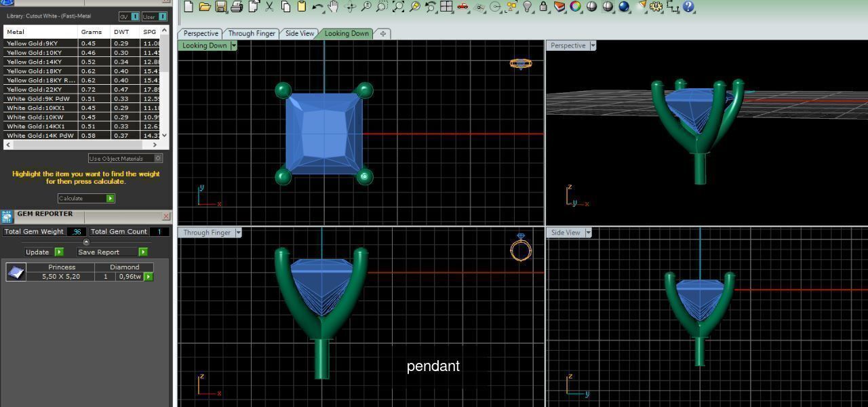Click the Total Gem Count field
Screen dimensions: 868x407
pos(159,231)
